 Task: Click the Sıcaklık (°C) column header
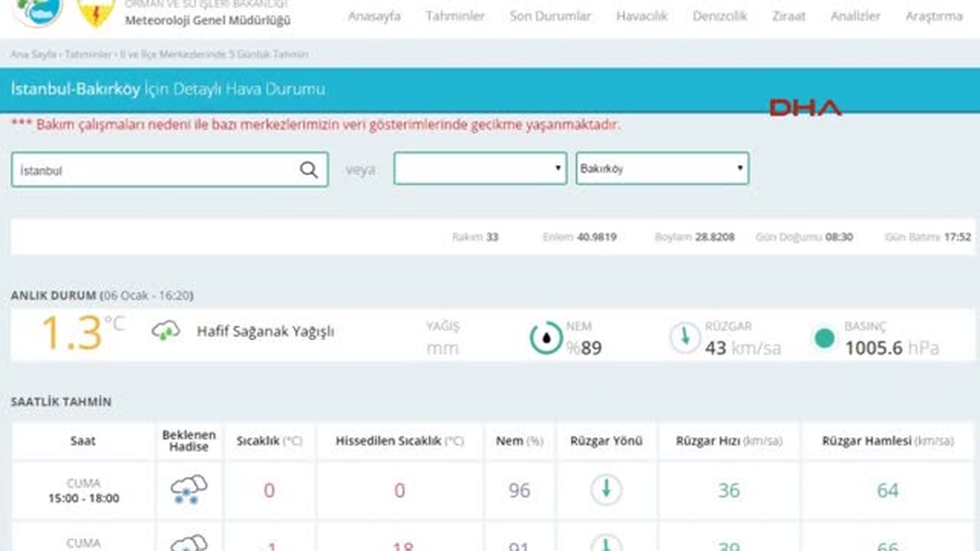coord(269,441)
